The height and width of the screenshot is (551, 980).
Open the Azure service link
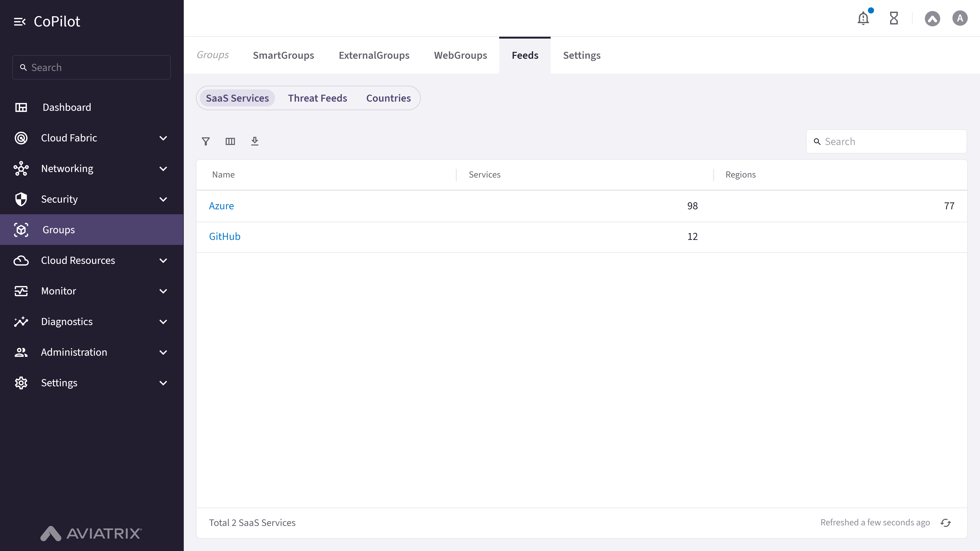[x=221, y=206]
